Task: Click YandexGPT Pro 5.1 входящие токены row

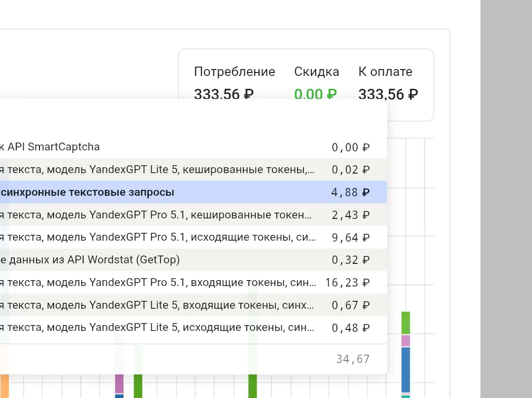Action: 194,282
